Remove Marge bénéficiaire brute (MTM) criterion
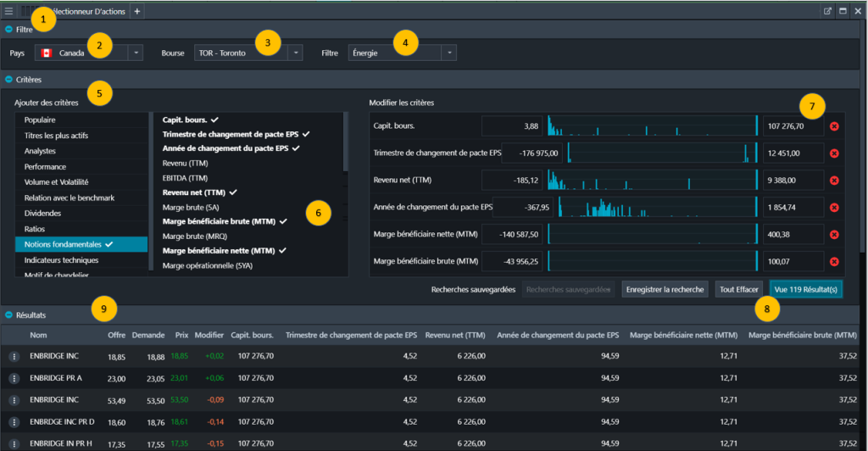The height and width of the screenshot is (451, 868). tap(834, 262)
